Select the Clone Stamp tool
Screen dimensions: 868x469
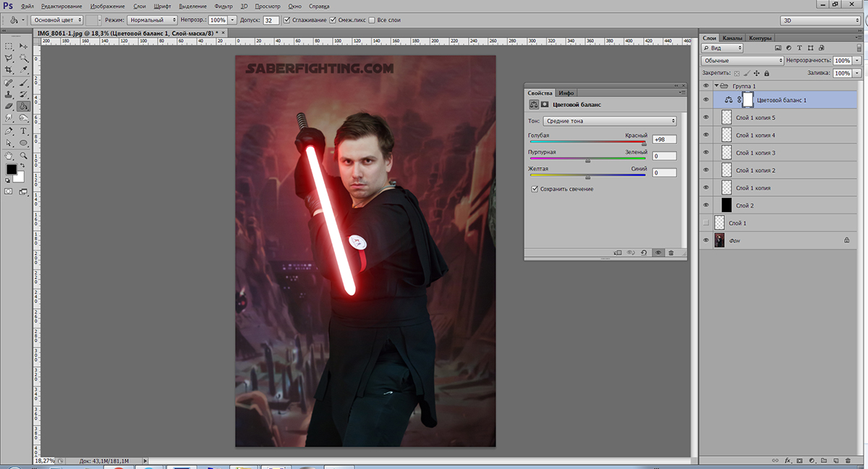coord(9,94)
